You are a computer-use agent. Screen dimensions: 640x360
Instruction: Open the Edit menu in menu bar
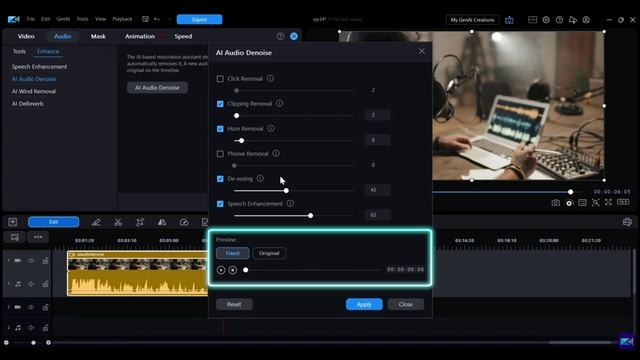(x=45, y=19)
